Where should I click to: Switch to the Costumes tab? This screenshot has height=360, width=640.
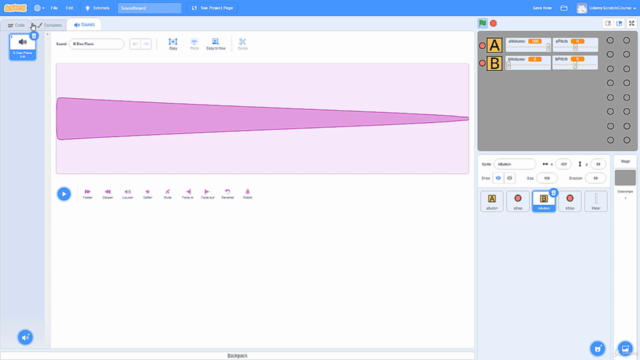[50, 25]
